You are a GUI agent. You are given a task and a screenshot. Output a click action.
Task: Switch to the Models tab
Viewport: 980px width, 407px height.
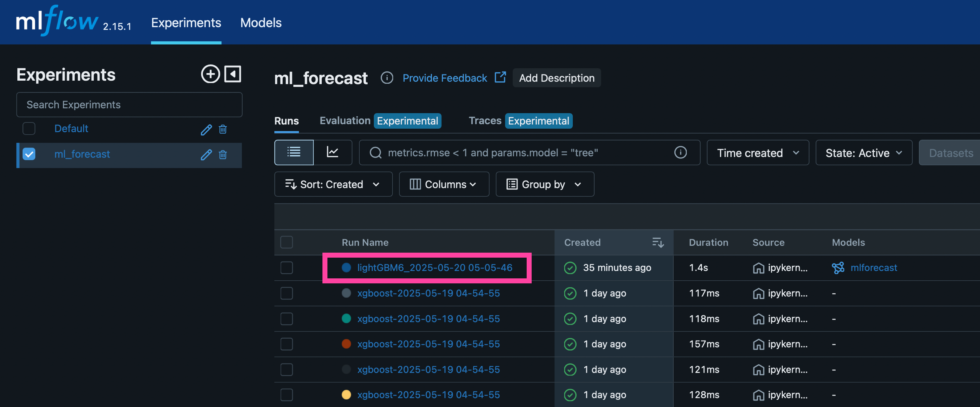click(x=261, y=22)
